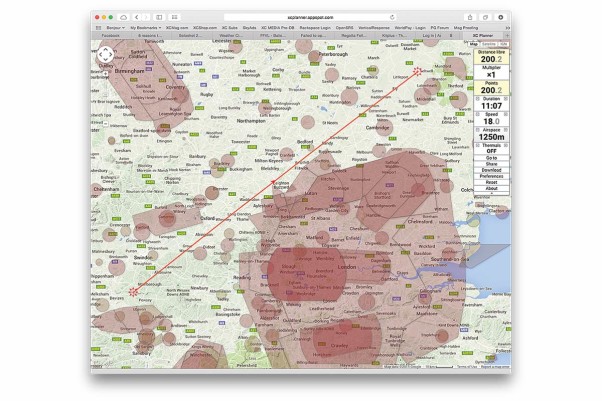Switch to Map view
602x401 pixels.
tap(474, 44)
